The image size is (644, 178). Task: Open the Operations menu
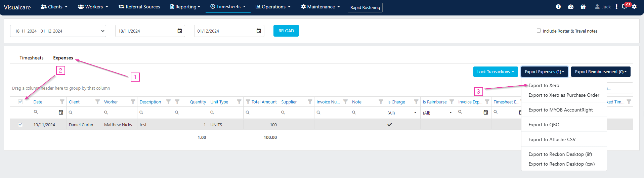(x=273, y=7)
